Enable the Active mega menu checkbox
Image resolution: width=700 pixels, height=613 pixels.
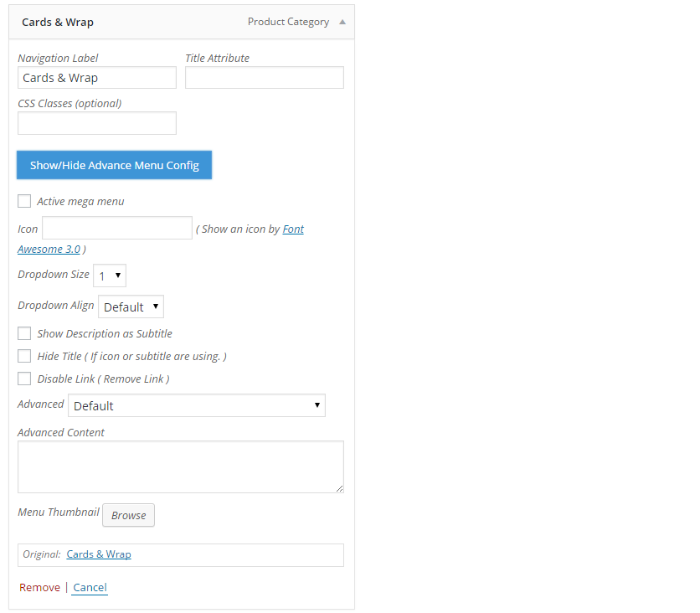coord(24,201)
